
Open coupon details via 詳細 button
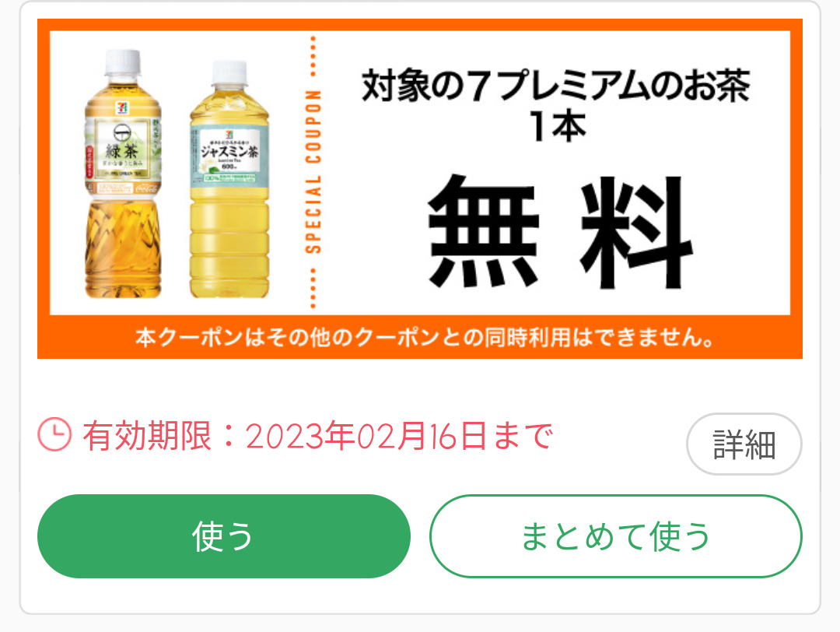click(x=744, y=444)
